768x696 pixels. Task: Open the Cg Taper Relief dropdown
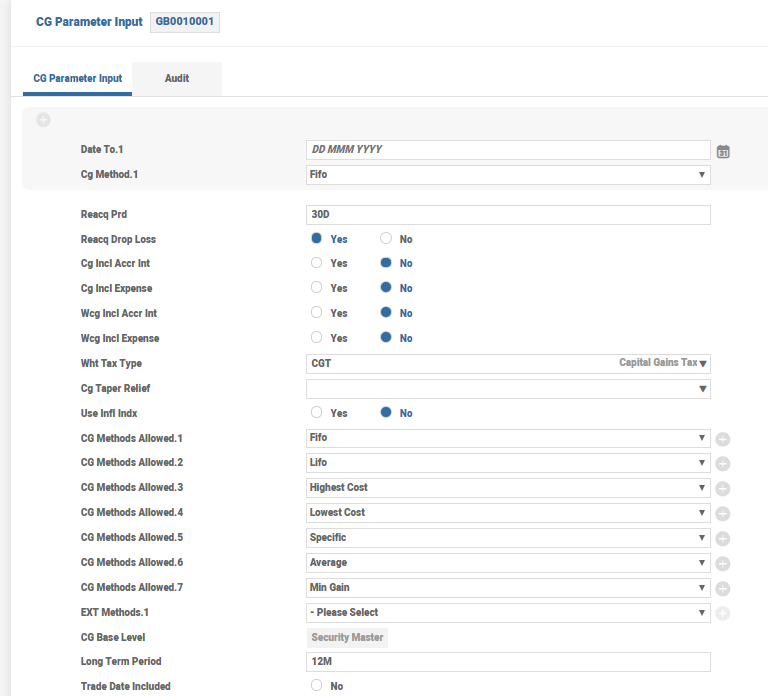[508, 388]
